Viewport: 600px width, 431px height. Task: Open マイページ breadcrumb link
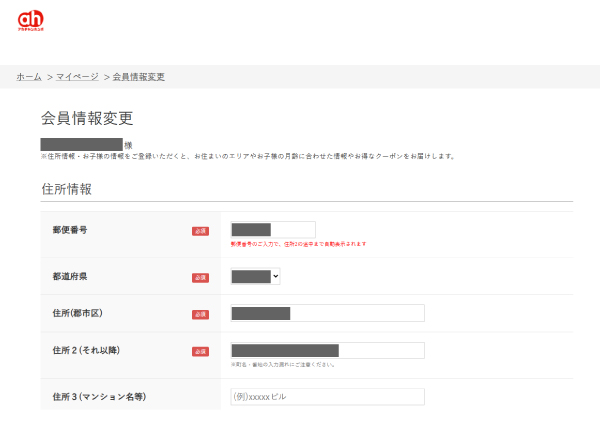(x=77, y=77)
